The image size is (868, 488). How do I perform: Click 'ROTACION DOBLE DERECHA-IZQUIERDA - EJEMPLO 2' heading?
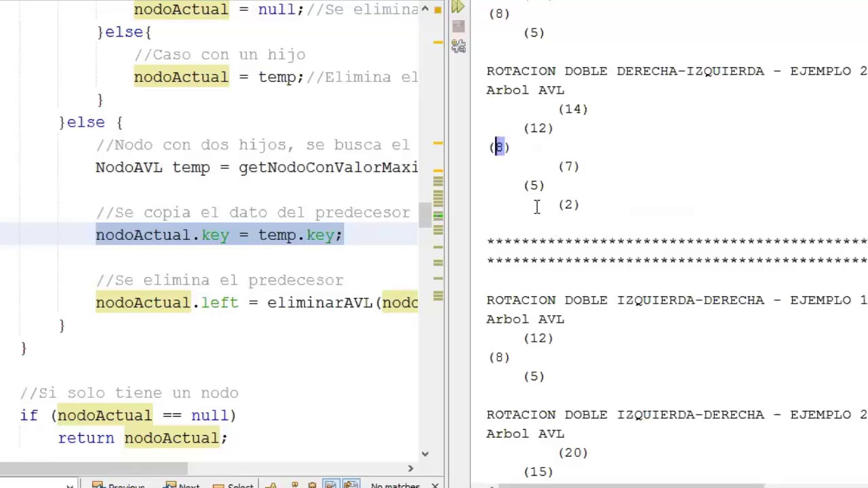click(x=677, y=71)
